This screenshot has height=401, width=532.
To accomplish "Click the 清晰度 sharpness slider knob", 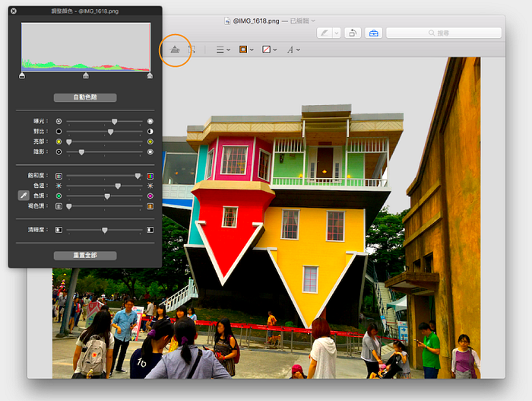I will [x=105, y=229].
